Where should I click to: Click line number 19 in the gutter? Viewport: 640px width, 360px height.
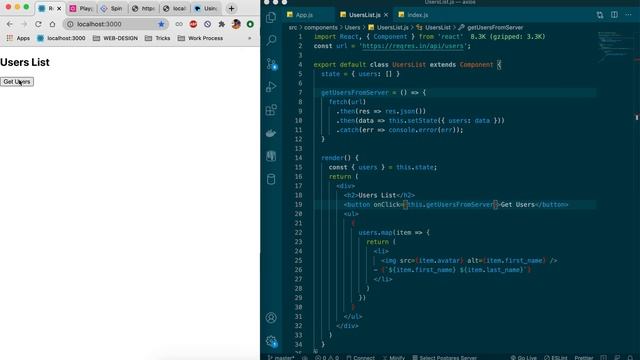click(x=298, y=204)
